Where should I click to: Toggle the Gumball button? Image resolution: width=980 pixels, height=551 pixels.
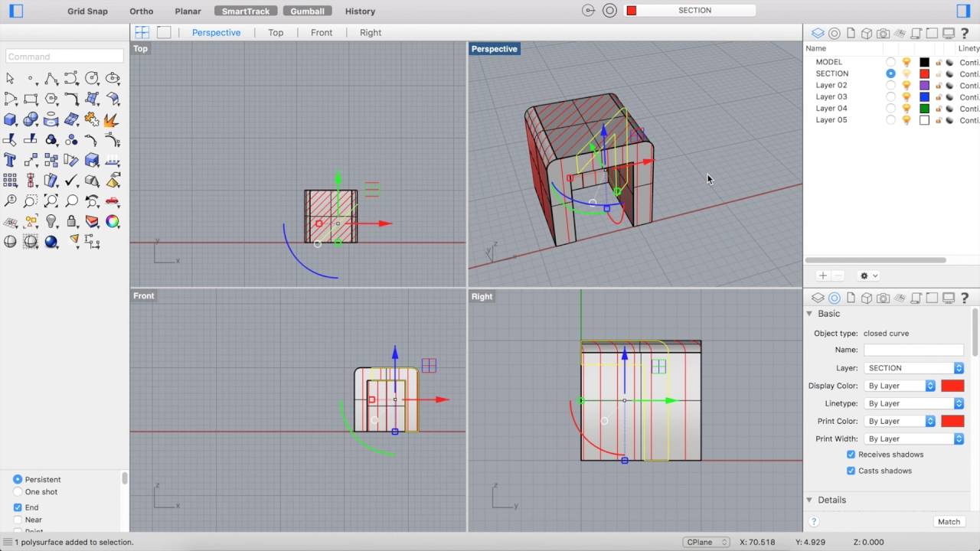[307, 11]
